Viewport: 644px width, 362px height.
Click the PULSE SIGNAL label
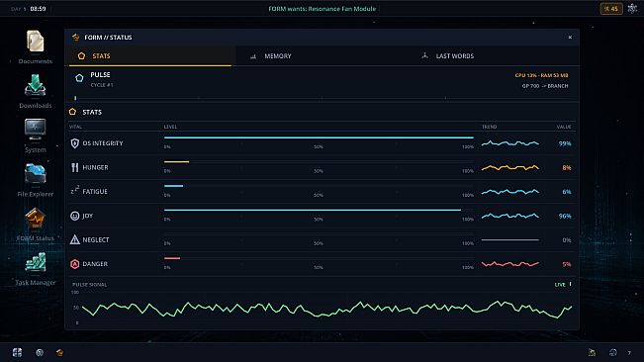point(90,285)
